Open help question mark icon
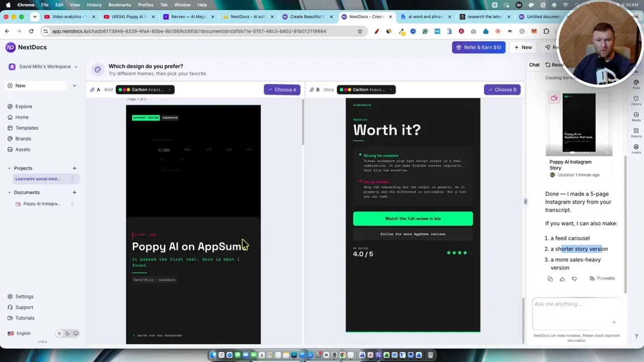 click(x=636, y=336)
